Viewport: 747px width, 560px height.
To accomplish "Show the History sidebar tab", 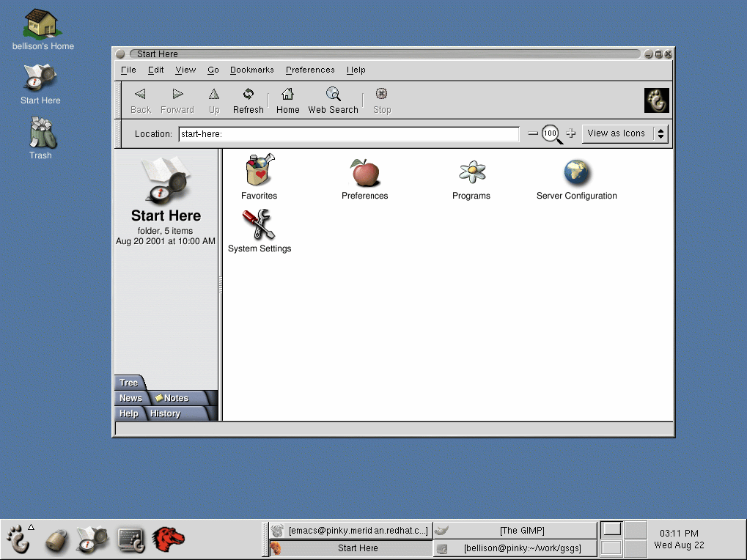I will pyautogui.click(x=165, y=413).
